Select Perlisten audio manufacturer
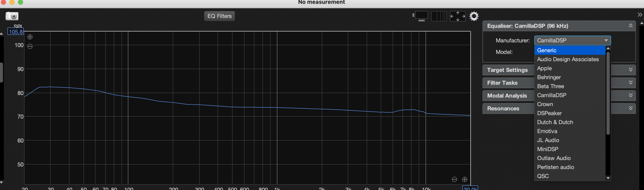The height and width of the screenshot is (190, 644). point(570,167)
